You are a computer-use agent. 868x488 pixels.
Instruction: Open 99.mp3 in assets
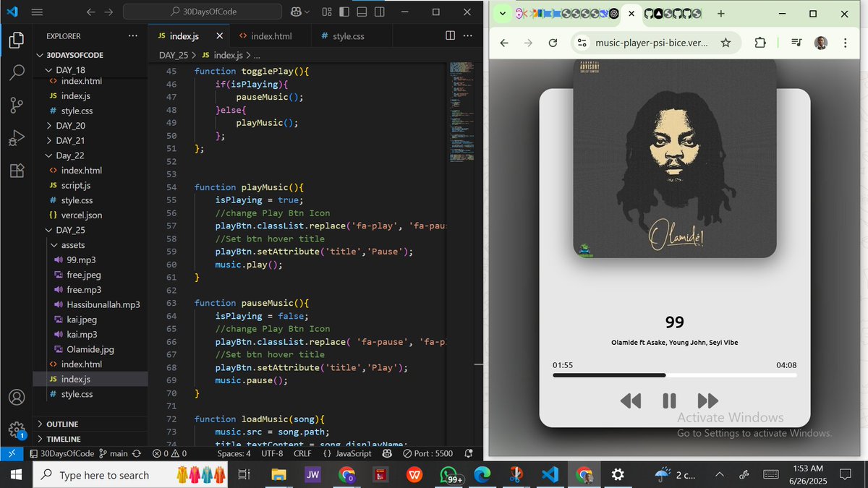(90, 260)
